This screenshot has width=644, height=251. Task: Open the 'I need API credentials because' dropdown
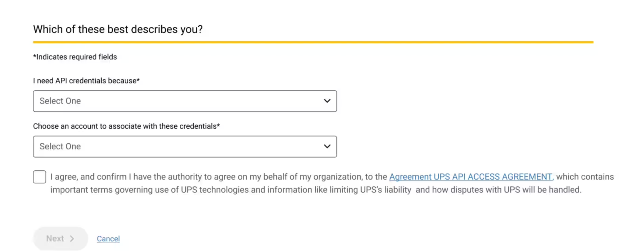click(x=185, y=101)
